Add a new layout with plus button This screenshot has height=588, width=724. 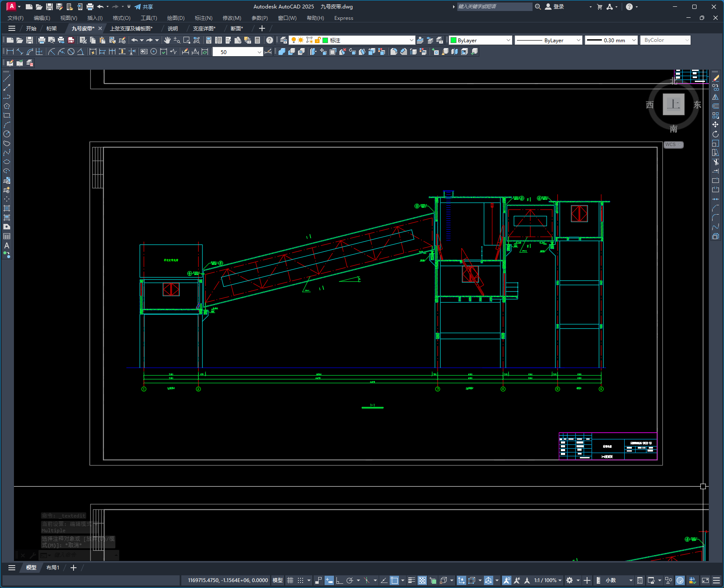pyautogui.click(x=74, y=568)
